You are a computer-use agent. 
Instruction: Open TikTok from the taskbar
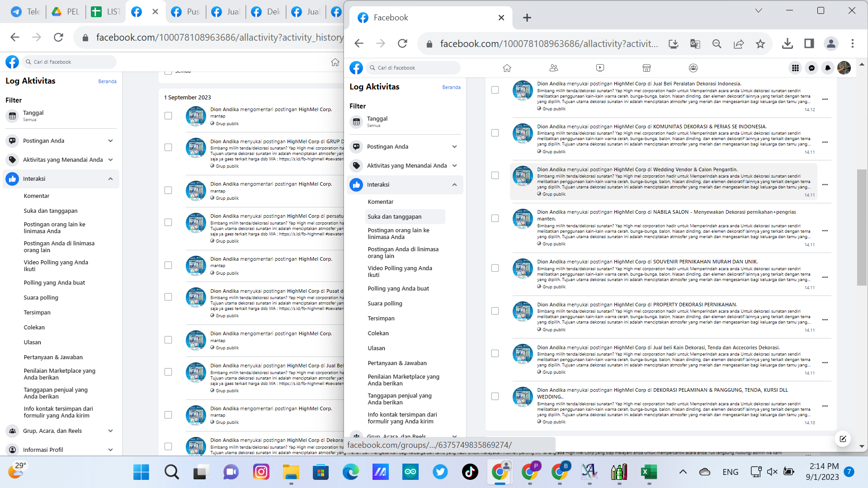pos(470,472)
